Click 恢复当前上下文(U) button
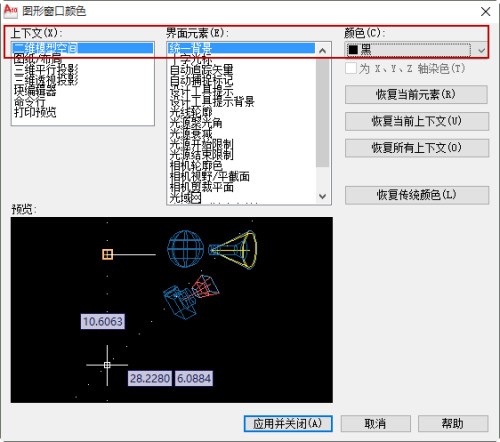Image resolution: width=500 pixels, height=442 pixels. coord(417,121)
